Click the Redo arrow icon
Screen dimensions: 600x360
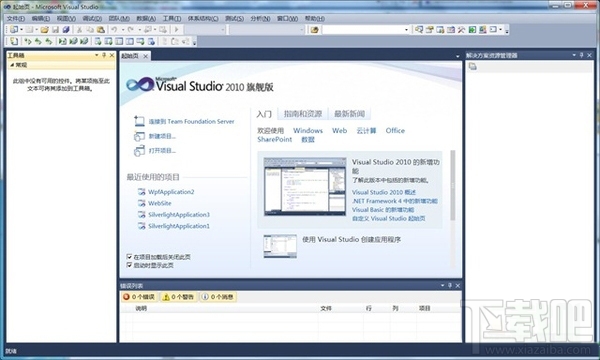pyautogui.click(x=130, y=29)
